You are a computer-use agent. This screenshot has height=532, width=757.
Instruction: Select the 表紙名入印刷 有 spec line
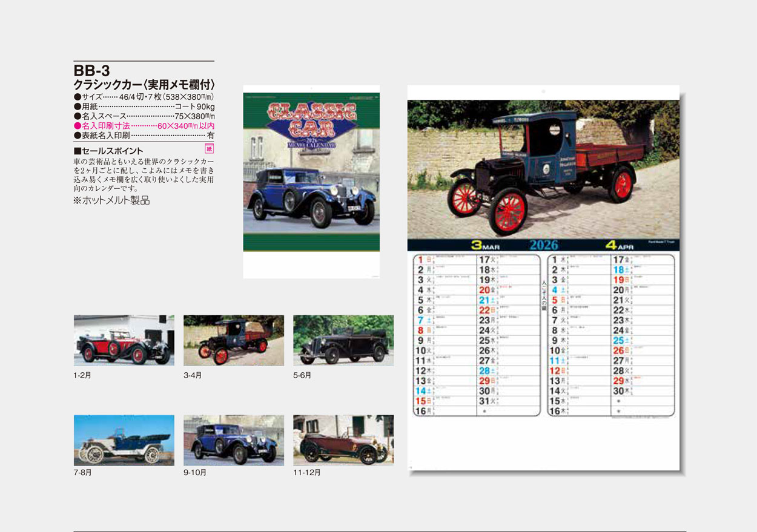[144, 136]
